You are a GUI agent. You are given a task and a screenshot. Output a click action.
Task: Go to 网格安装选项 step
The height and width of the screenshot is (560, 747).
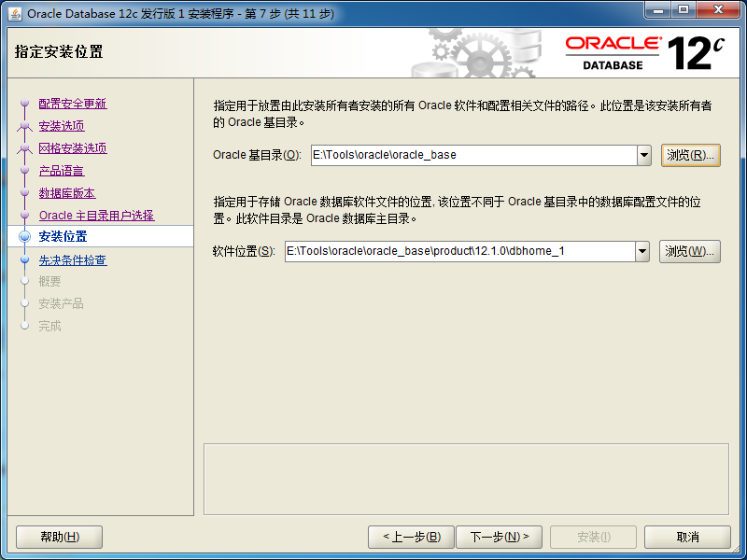73,148
